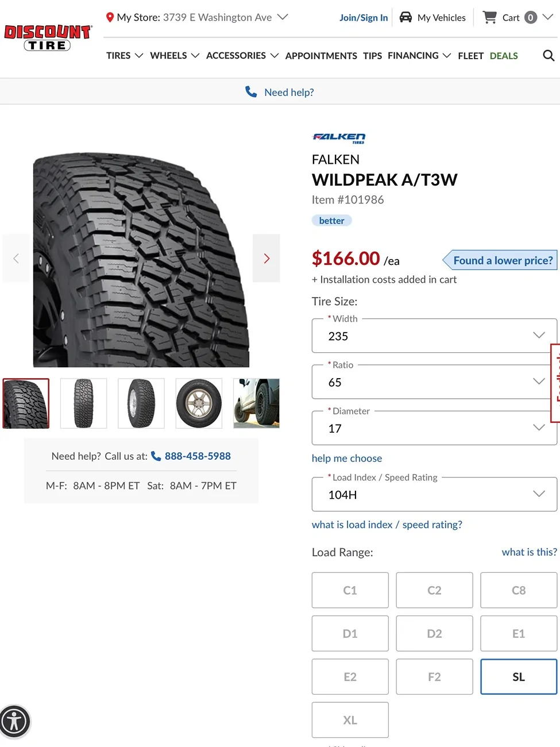Viewport: 560px width, 747px height.
Task: Click the Discount Tire logo
Action: point(48,38)
